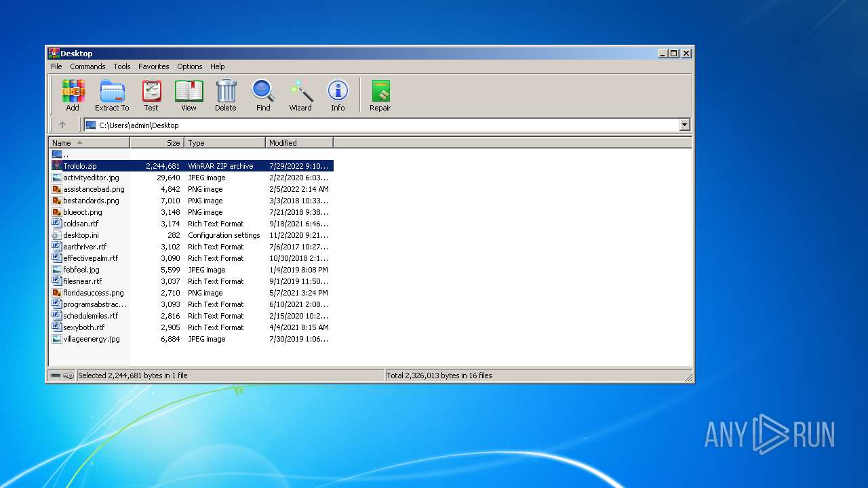Select assistancebad.png file

point(94,189)
